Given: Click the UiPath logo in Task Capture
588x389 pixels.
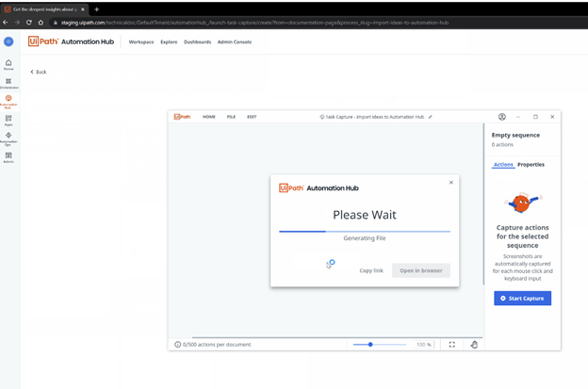Looking at the screenshot, I should [x=182, y=117].
